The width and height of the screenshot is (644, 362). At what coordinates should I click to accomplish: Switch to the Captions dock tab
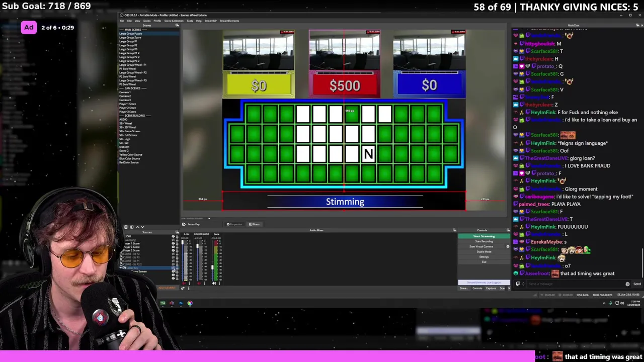click(491, 288)
